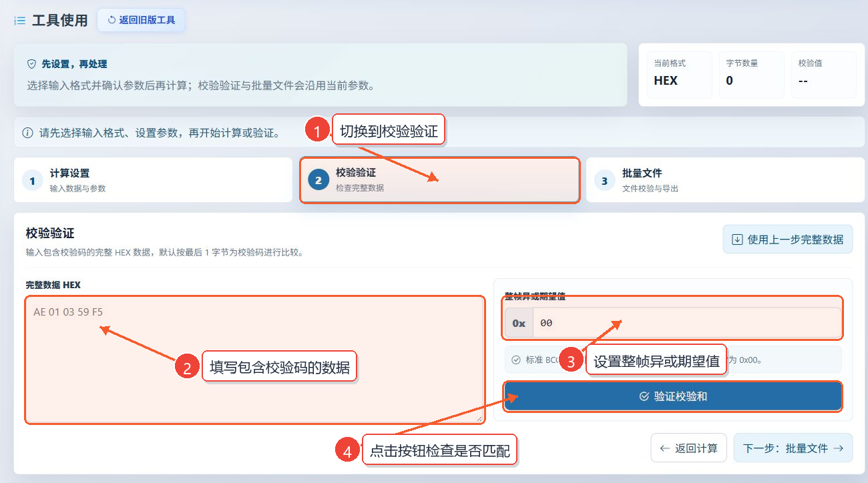Viewport: 868px width, 483px height.
Task: Click the 输入包含校验码的完整 HEX 数据 description
Action: coord(165,253)
